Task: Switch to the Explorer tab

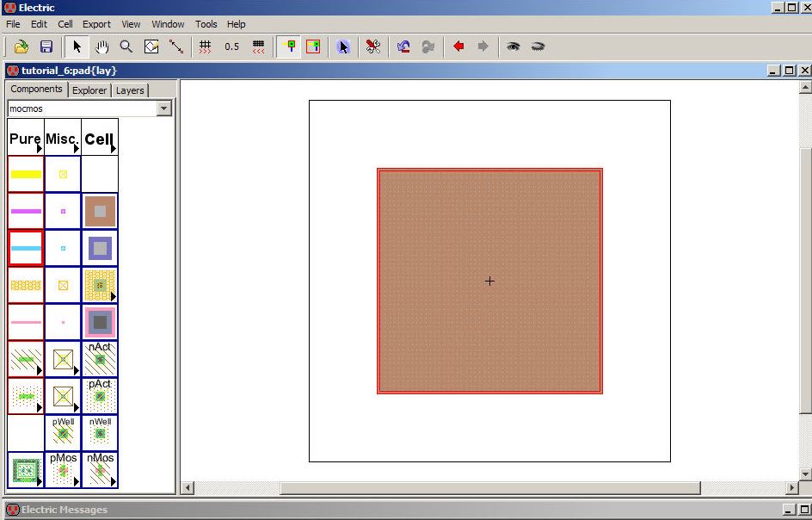Action: tap(89, 90)
